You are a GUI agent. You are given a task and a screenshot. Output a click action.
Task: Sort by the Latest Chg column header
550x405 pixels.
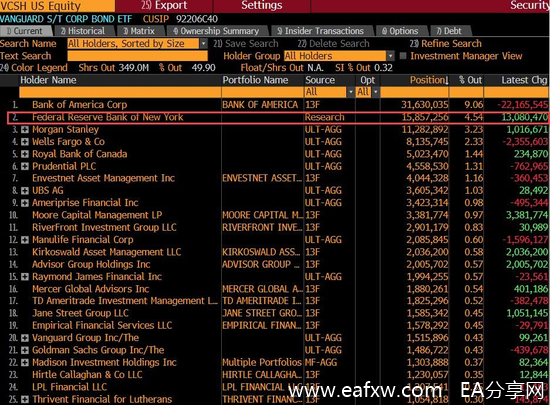(524, 80)
